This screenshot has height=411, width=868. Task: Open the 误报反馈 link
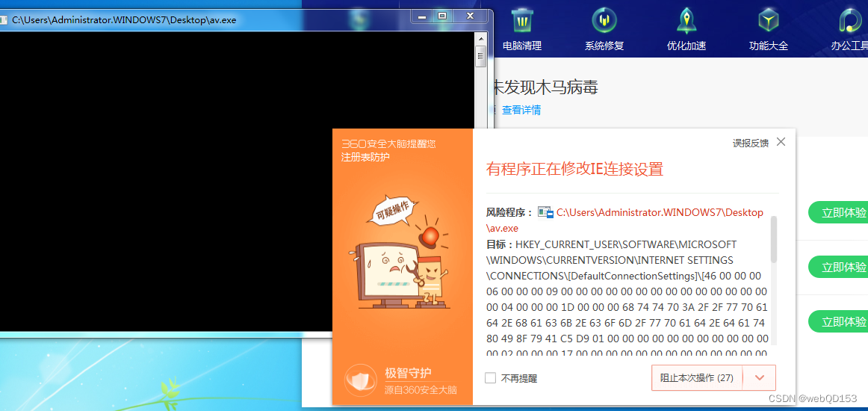[751, 143]
